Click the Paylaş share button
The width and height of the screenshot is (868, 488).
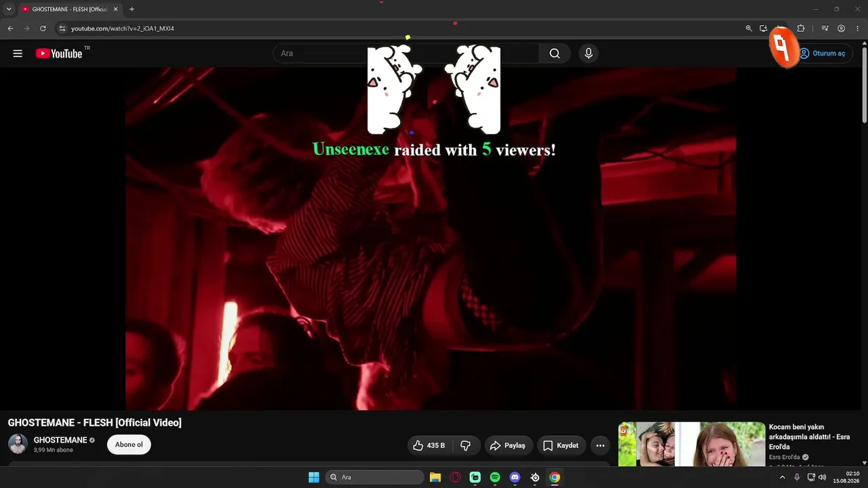(508, 445)
